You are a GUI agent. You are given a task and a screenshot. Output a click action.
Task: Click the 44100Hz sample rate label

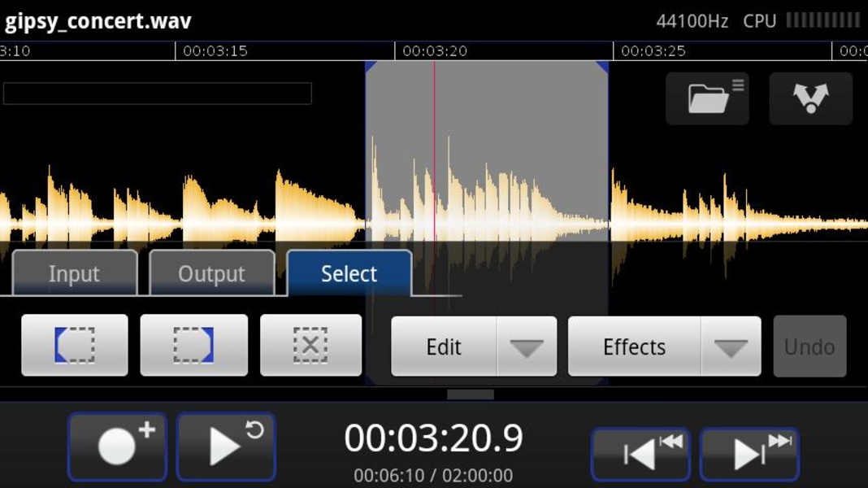(692, 21)
